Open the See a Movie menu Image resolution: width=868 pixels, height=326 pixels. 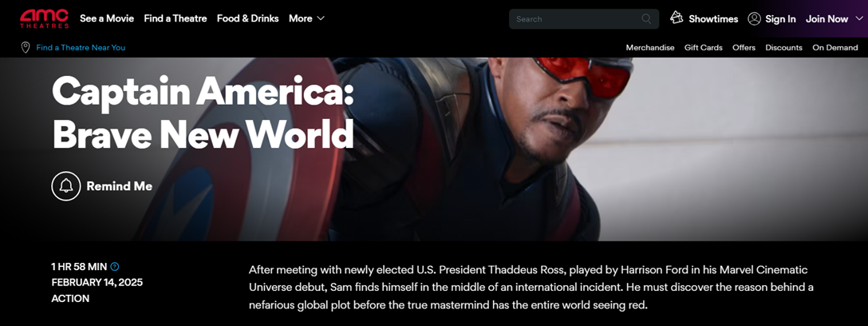click(107, 18)
